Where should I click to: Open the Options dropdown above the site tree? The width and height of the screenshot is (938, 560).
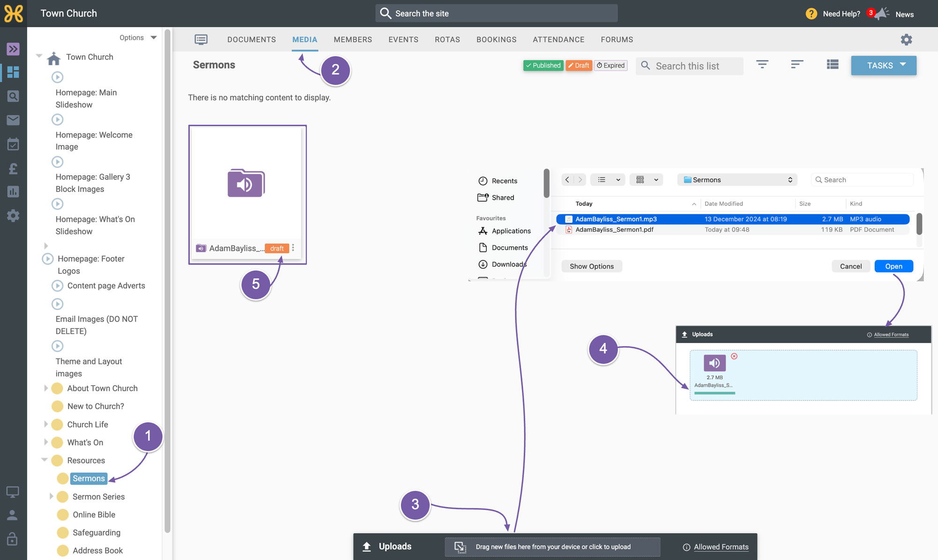138,38
